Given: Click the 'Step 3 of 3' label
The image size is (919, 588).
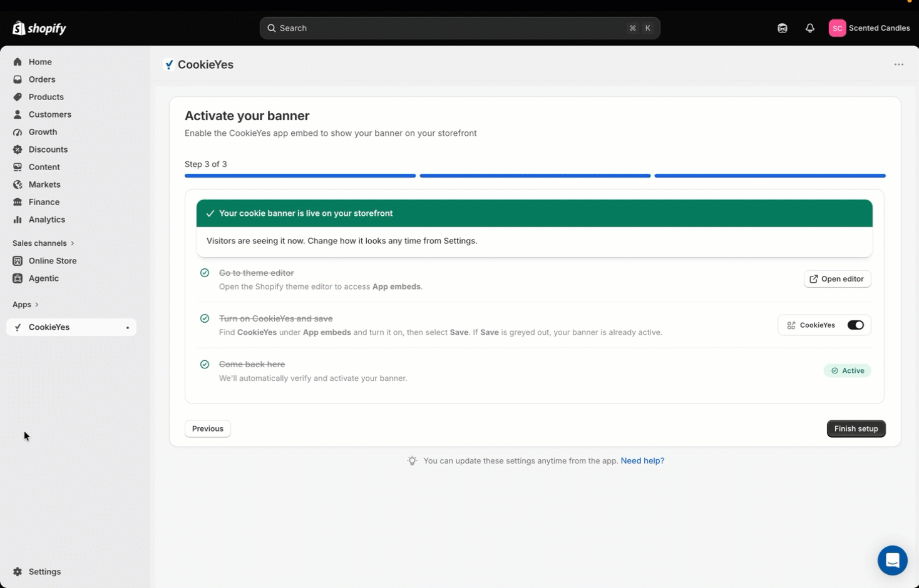Looking at the screenshot, I should coord(206,164).
